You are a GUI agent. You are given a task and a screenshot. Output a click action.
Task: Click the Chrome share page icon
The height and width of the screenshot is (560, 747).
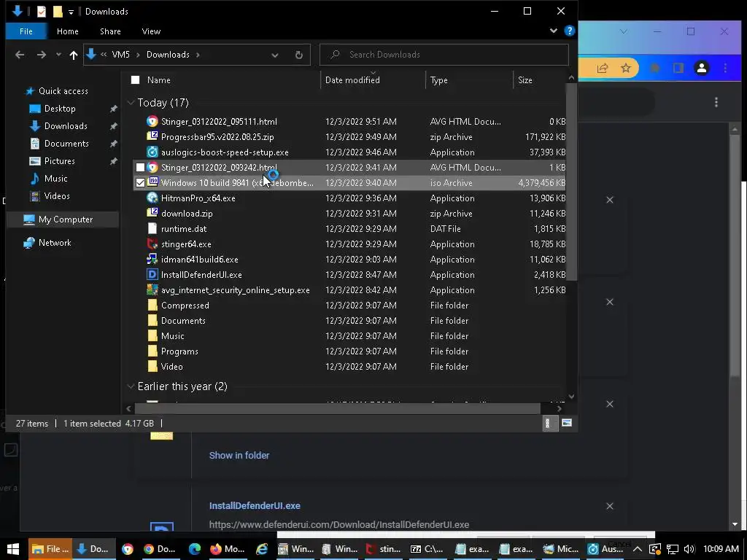[603, 68]
